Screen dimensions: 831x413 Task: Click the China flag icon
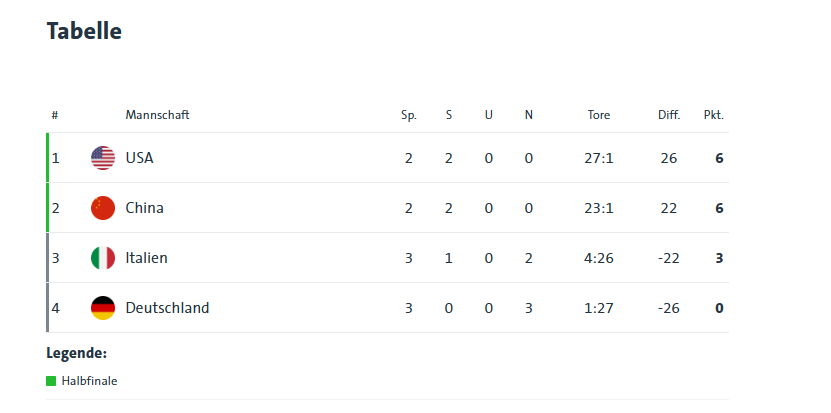(x=103, y=208)
